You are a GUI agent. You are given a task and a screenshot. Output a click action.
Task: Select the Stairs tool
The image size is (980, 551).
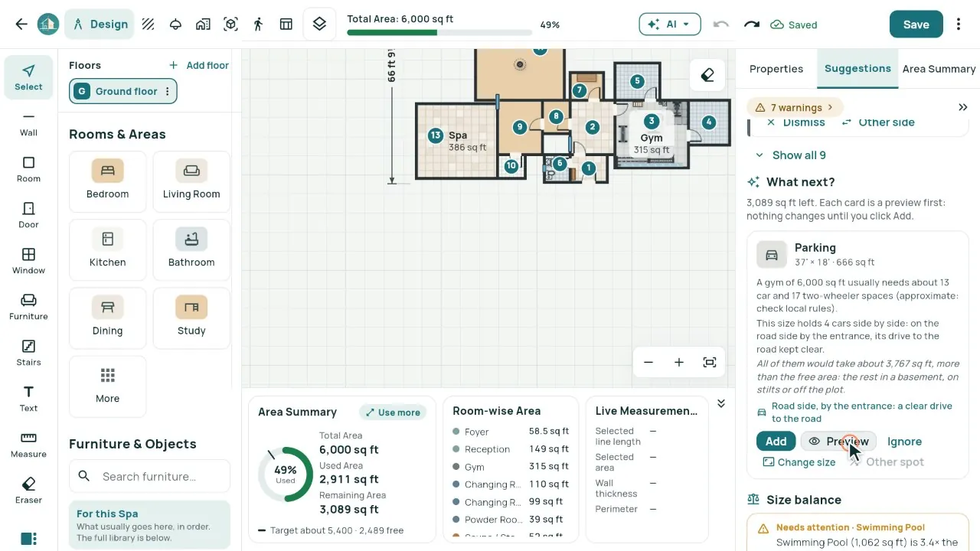click(28, 353)
